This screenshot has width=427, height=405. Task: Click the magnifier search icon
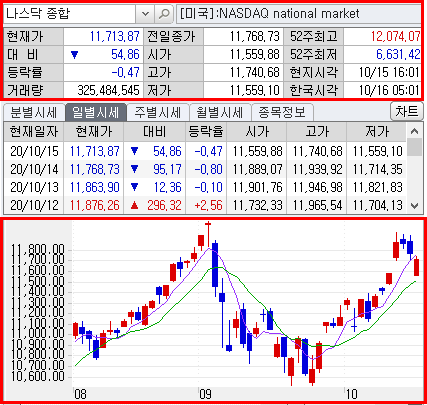point(164,14)
